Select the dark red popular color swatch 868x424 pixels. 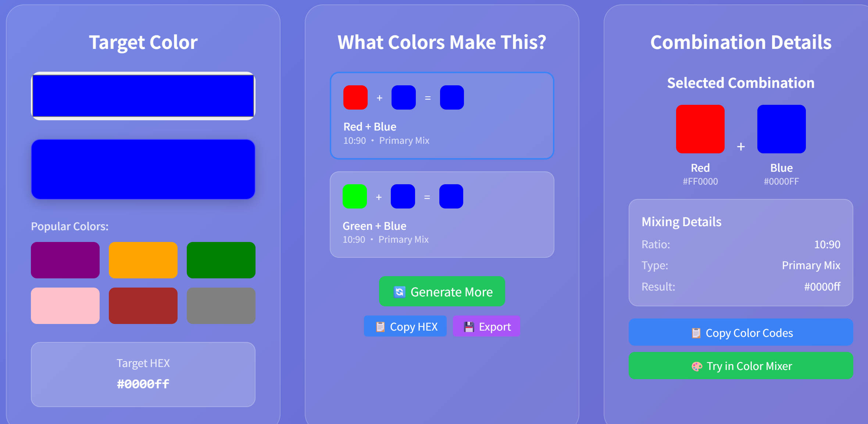tap(143, 306)
